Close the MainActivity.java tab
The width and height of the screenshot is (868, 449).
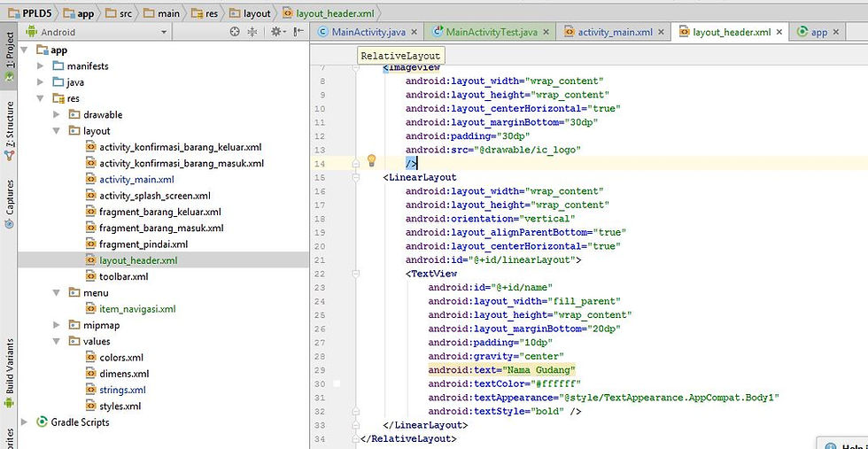click(x=415, y=32)
